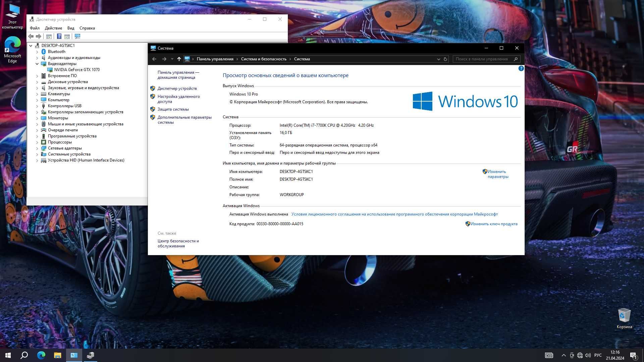The image size is (644, 362).
Task: Launch Microsoft Edge from taskbar
Action: 41,355
